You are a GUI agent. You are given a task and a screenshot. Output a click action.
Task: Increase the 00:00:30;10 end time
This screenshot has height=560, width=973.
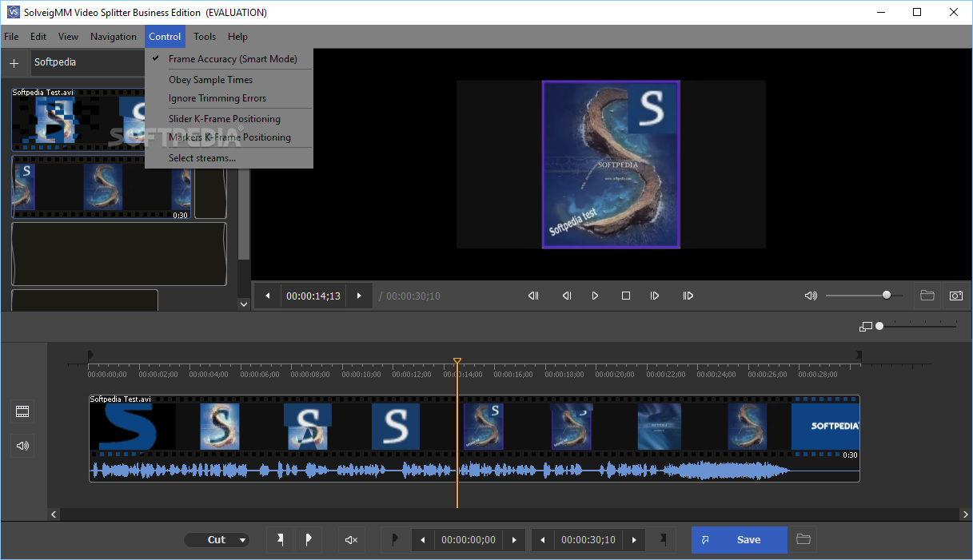(634, 540)
